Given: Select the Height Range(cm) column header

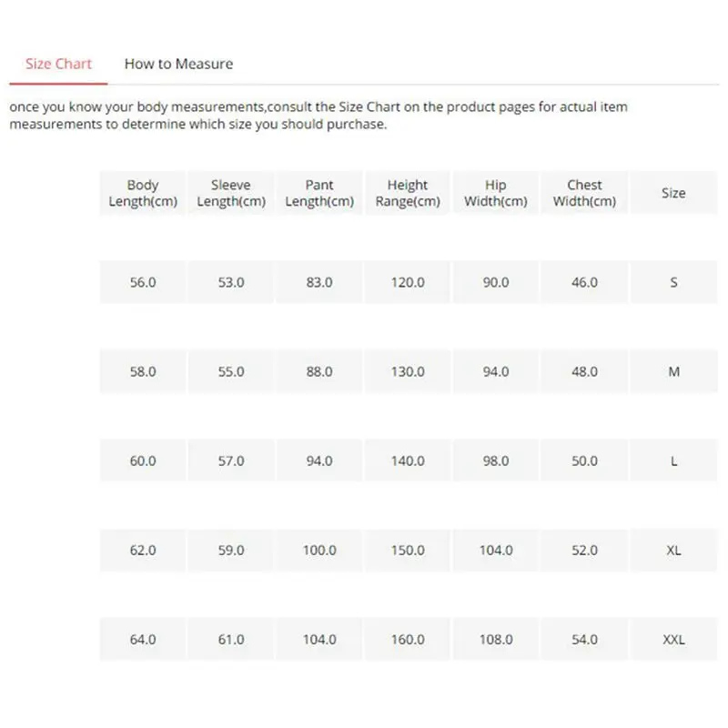Looking at the screenshot, I should (x=408, y=193).
